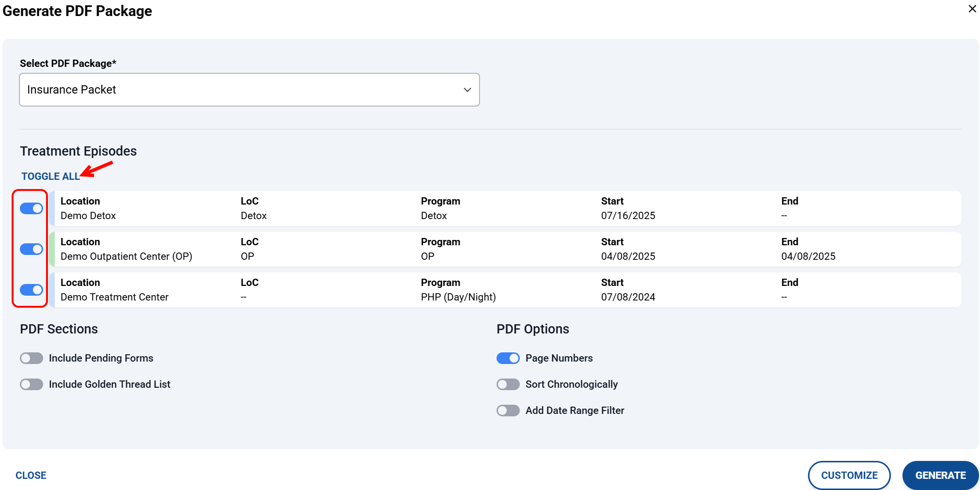Turn on Add Date Range Filter
The width and height of the screenshot is (980, 490).
[508, 411]
